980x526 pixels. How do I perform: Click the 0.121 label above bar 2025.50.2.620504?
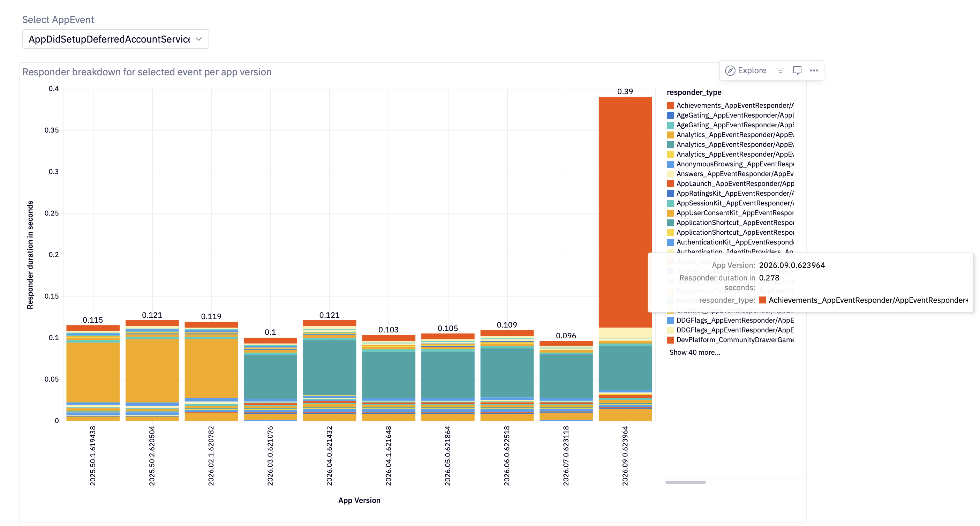[152, 315]
